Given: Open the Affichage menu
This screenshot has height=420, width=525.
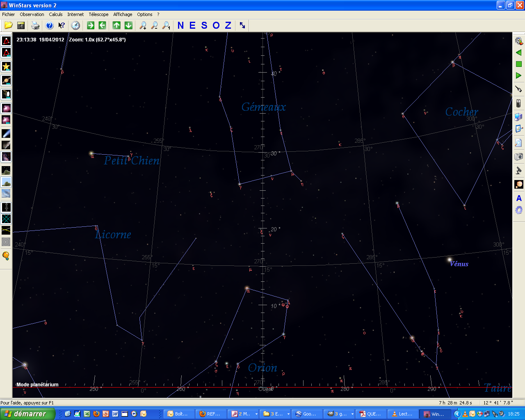Looking at the screenshot, I should coord(123,14).
